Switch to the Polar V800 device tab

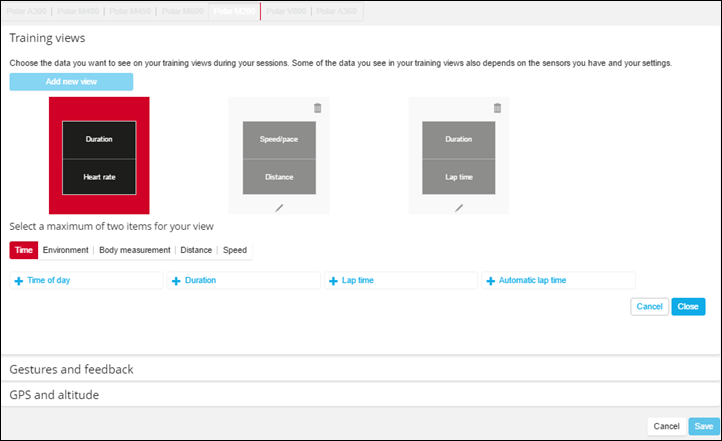pyautogui.click(x=286, y=12)
